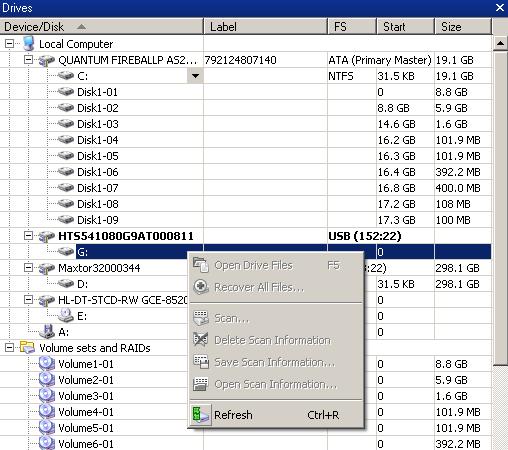Screen dimensions: 508x450
Task: Click the E: CD drive icon
Action: tap(66, 315)
